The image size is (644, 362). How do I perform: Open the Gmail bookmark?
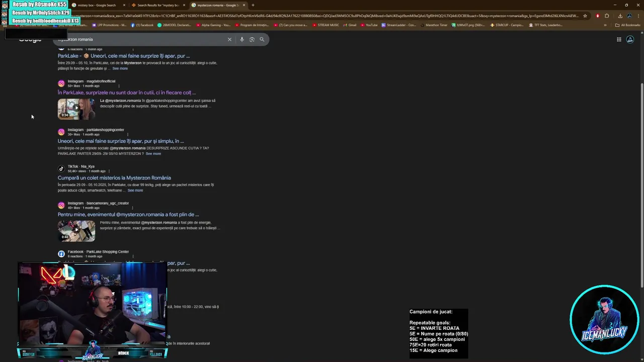click(x=350, y=25)
